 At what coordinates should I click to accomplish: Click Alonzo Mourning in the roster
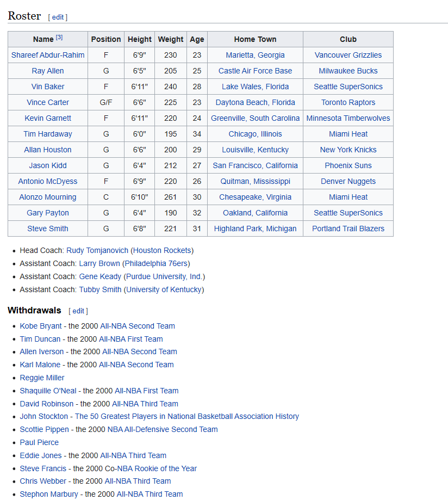pyautogui.click(x=48, y=197)
